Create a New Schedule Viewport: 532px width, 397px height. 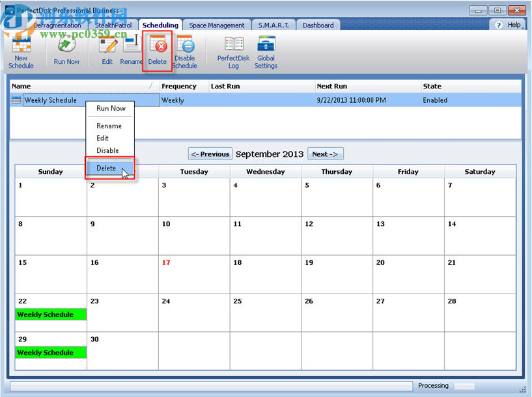21,51
